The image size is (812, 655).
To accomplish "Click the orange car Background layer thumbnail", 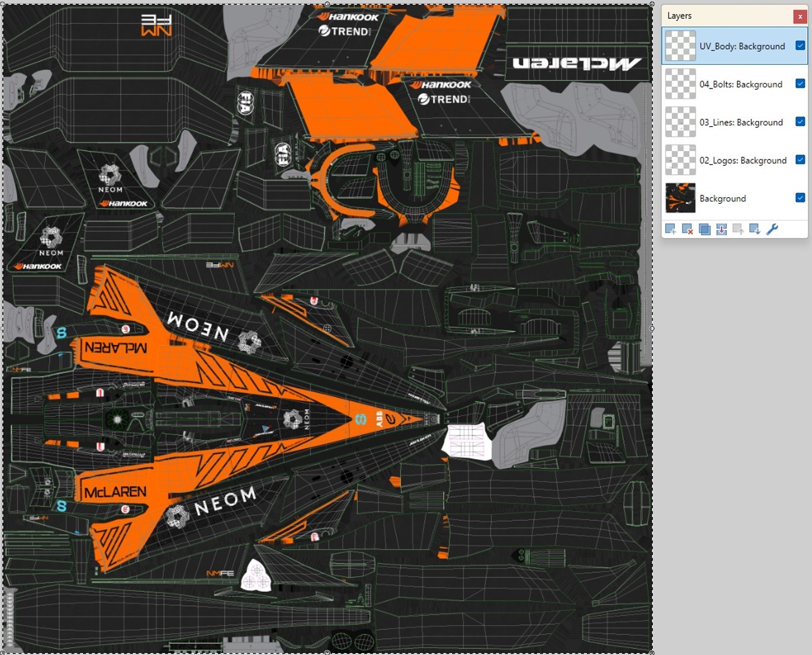I will [x=680, y=198].
